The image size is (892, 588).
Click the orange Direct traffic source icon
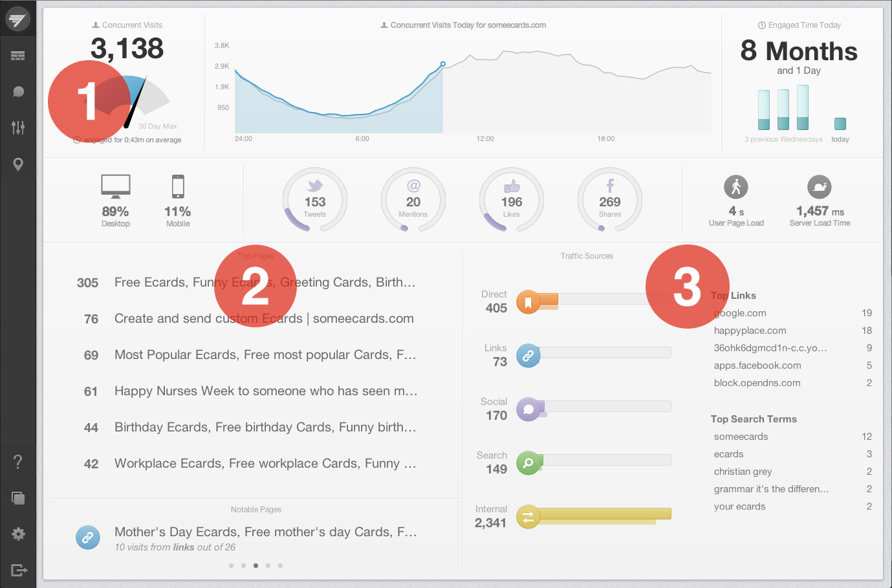(x=528, y=302)
